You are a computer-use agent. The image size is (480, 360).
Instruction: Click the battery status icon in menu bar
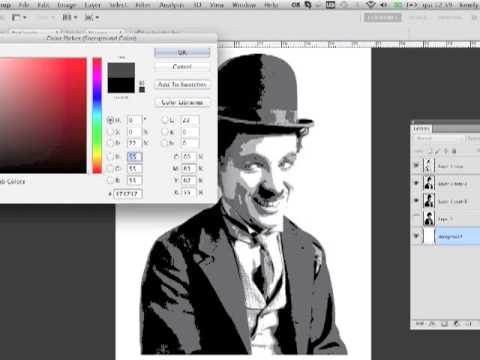pyautogui.click(x=411, y=5)
